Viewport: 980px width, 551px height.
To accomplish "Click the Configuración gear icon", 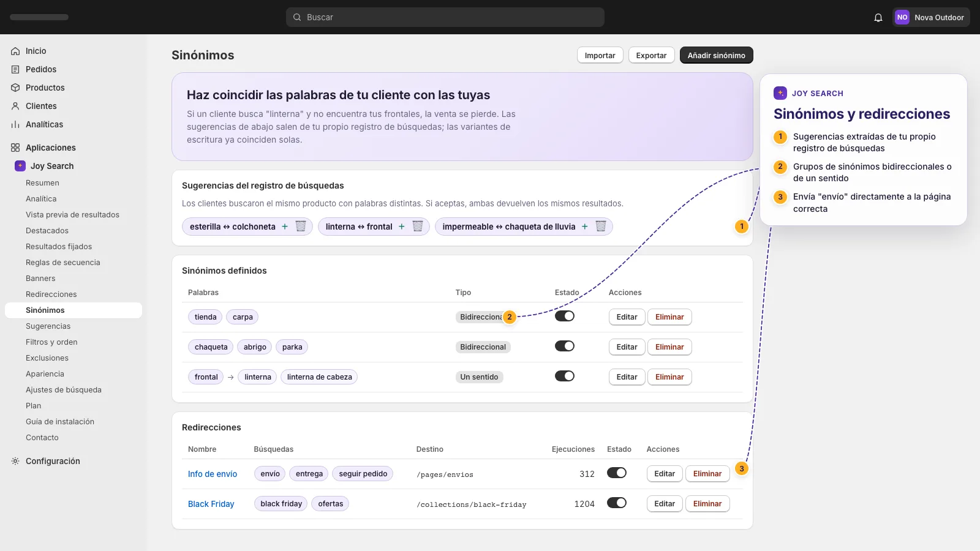I will pos(15,461).
